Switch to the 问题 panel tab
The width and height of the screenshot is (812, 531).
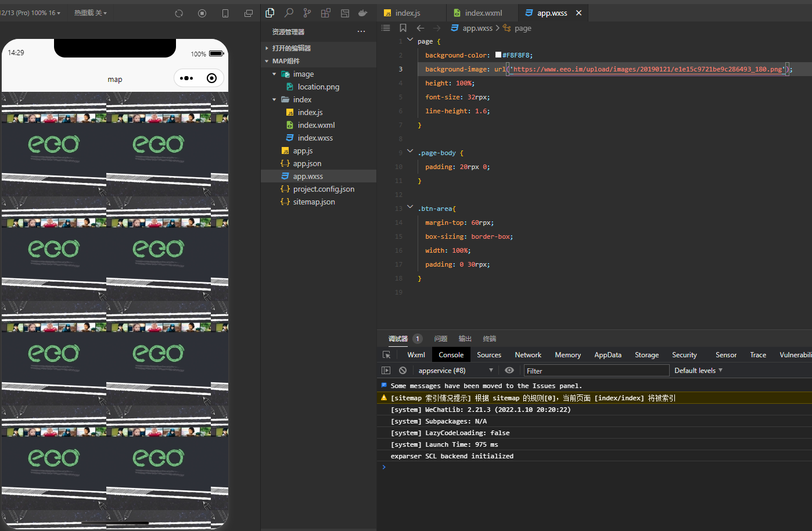(441, 339)
